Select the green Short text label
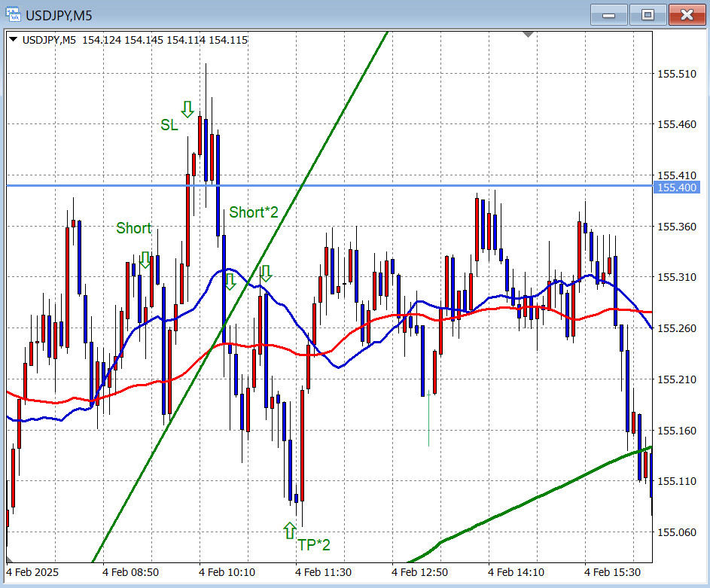Viewport: 710px width, 588px height. click(133, 228)
